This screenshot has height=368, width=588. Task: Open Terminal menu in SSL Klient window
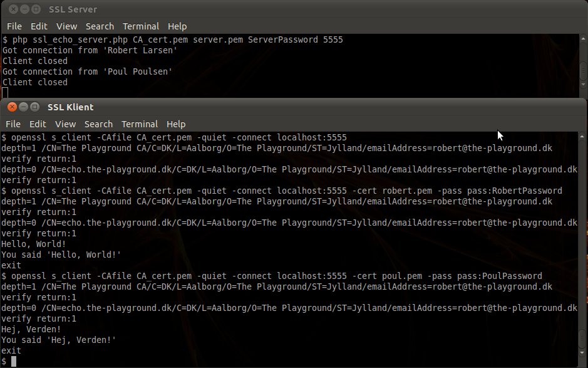[140, 124]
